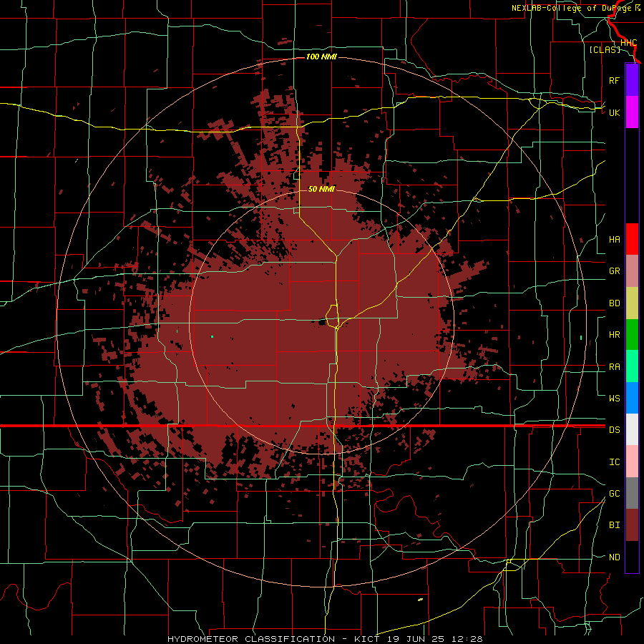Click the purple RF color swatch in legend
Image resolution: width=644 pixels, height=644 pixels.
coord(632,80)
